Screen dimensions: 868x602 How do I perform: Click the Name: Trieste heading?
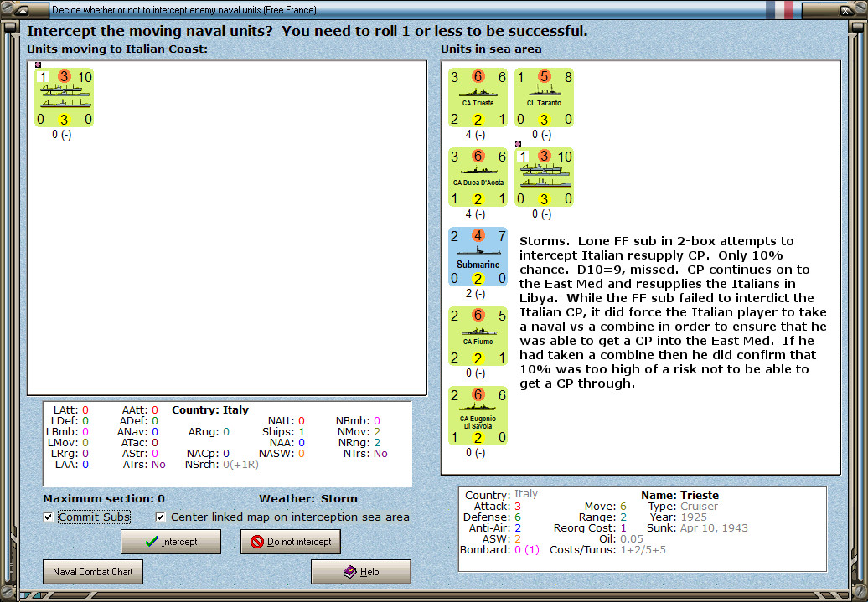[x=679, y=495]
